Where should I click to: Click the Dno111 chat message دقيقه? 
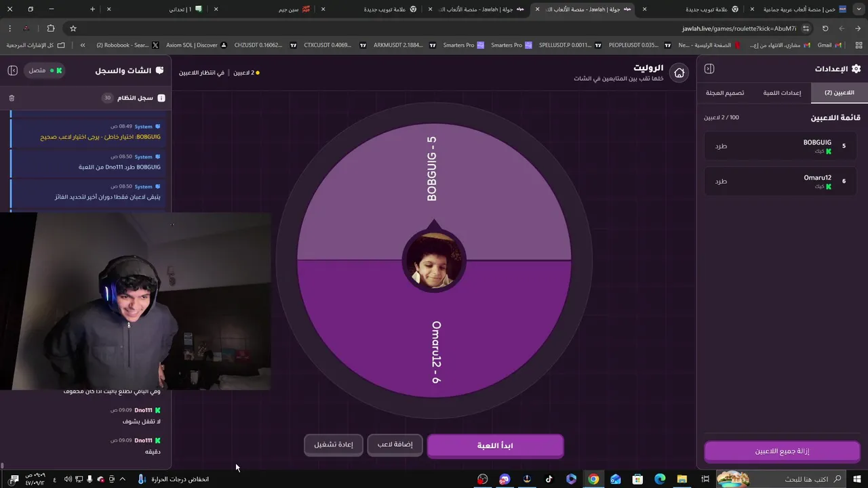[152, 451]
